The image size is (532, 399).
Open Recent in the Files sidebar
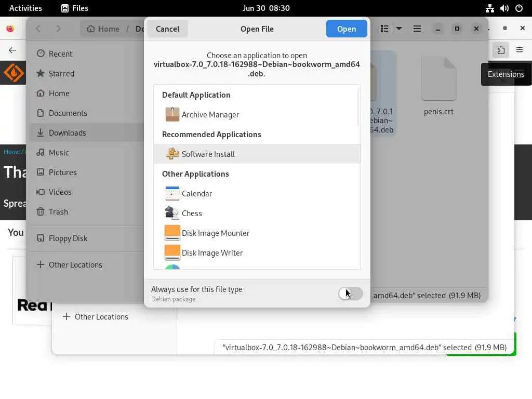(87, 54)
